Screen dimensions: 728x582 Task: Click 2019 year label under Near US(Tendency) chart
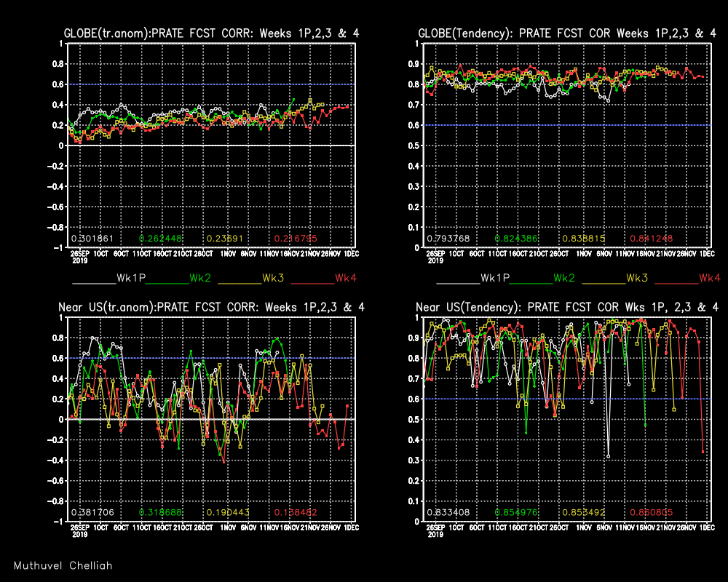435,535
